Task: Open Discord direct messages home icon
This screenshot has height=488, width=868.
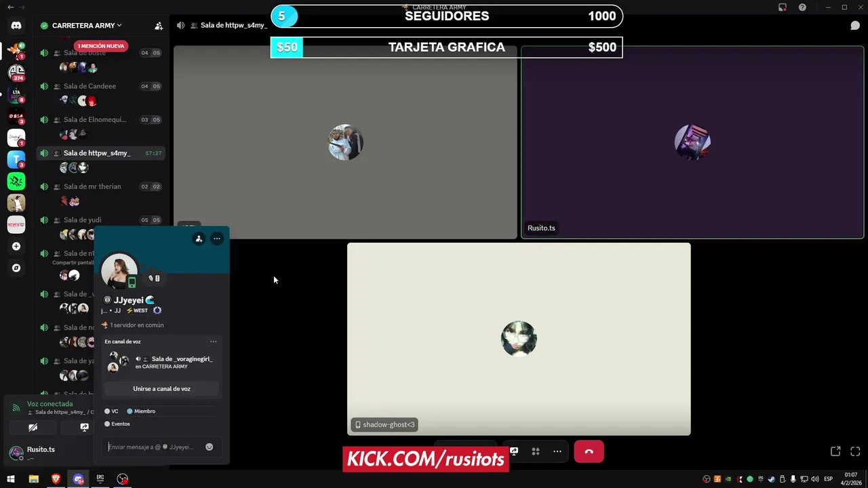Action: [16, 26]
